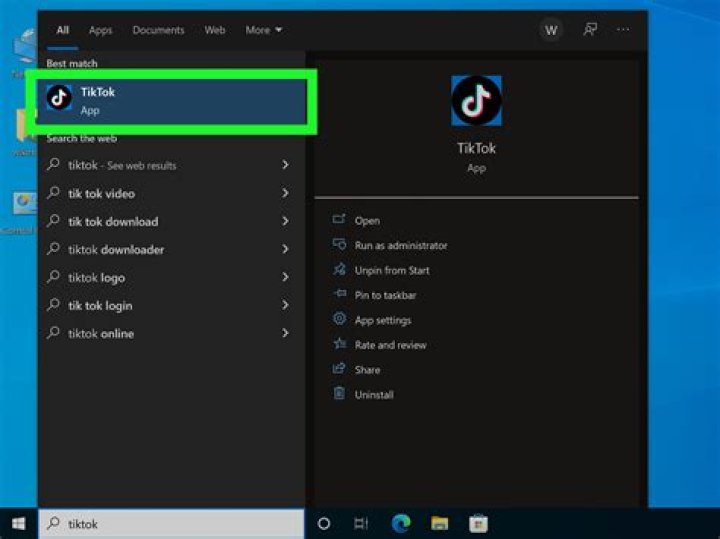Image resolution: width=720 pixels, height=539 pixels.
Task: Expand arrow for tik tok login
Action: (x=285, y=305)
